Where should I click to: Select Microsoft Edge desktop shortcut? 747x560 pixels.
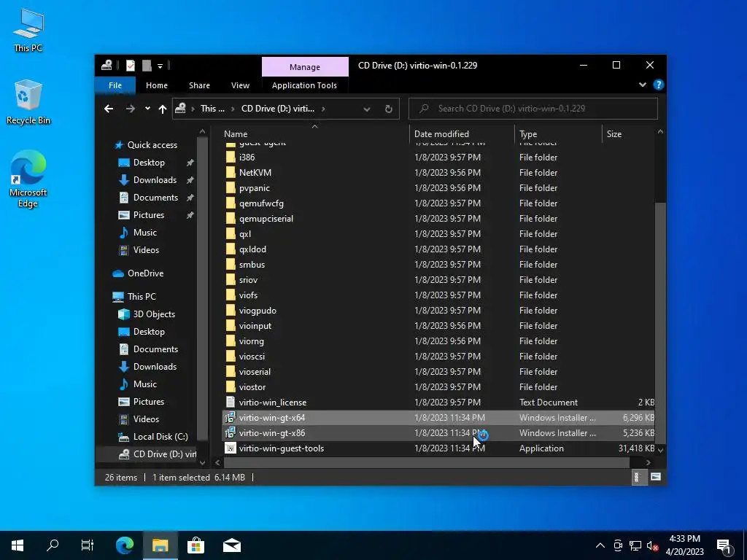pos(28,179)
